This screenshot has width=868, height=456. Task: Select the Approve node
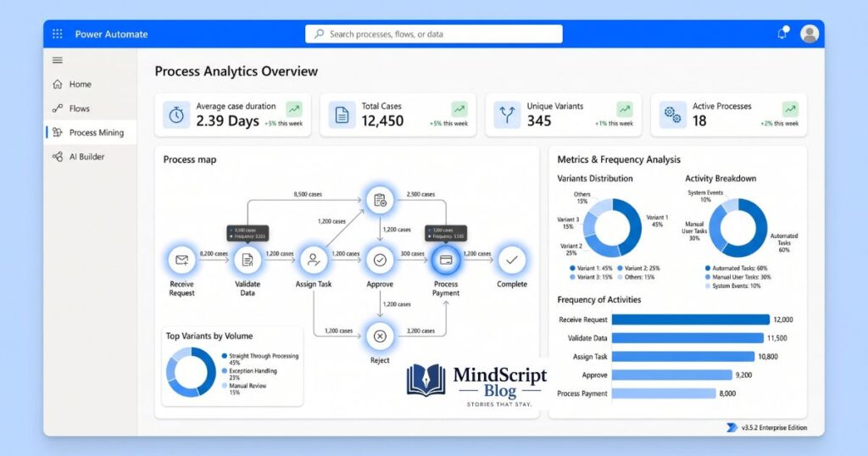click(380, 259)
